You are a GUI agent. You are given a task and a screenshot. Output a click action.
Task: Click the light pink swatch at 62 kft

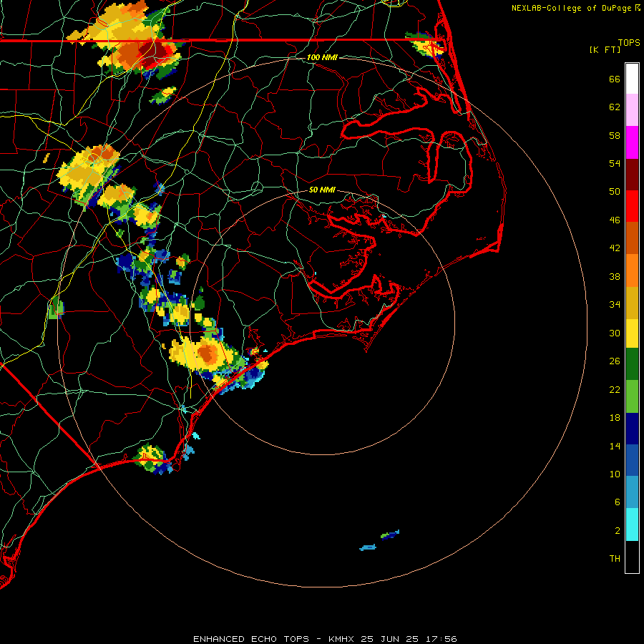click(x=632, y=110)
